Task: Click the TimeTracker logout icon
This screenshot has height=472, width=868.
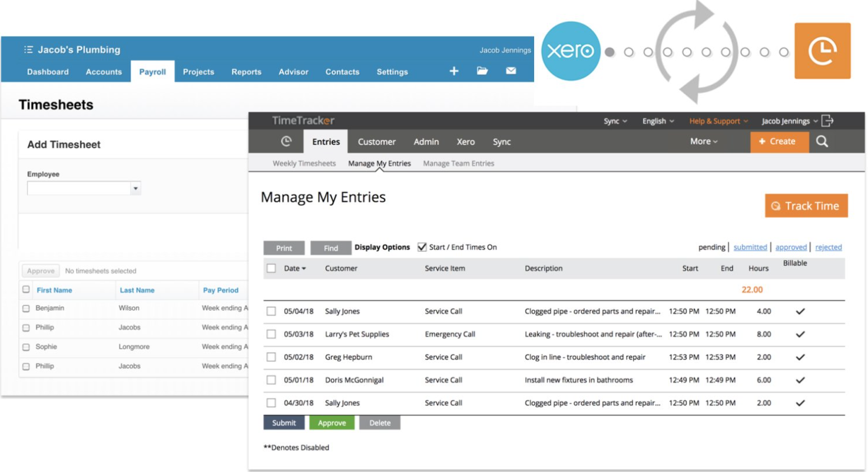Action: (827, 121)
